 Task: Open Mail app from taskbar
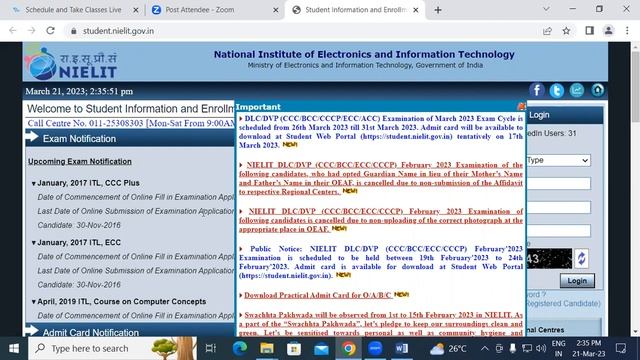pyautogui.click(x=321, y=348)
